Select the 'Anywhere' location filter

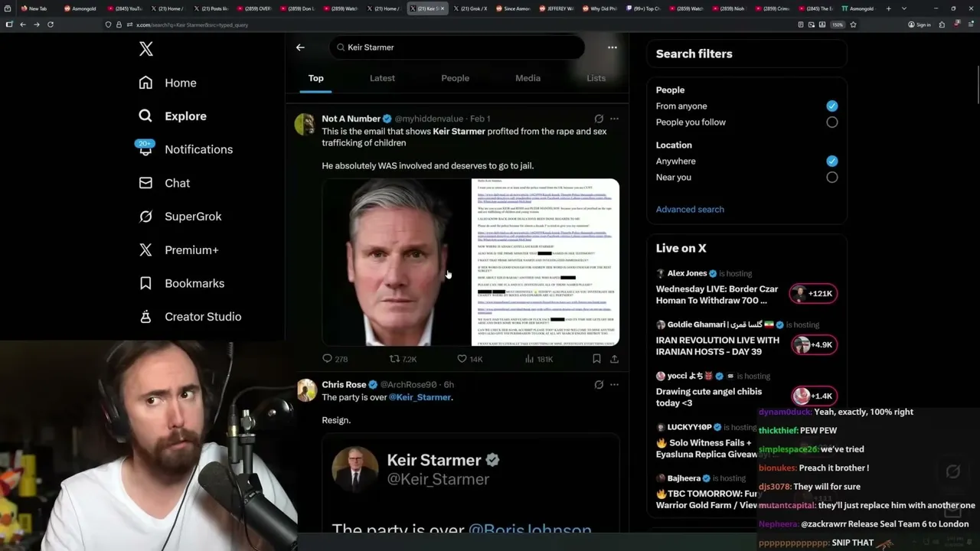click(831, 161)
